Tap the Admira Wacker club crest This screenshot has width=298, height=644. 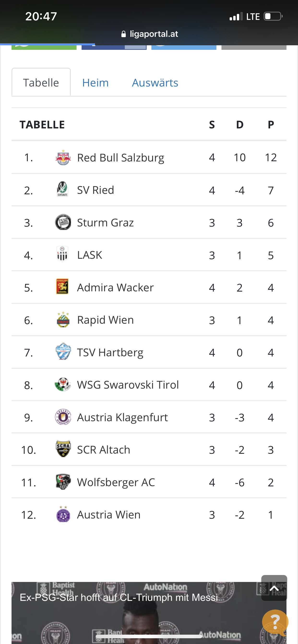click(x=63, y=287)
